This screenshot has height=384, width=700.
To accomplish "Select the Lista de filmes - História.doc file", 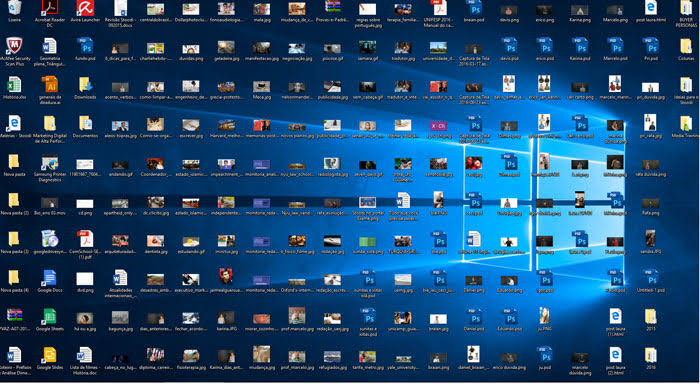I will tap(85, 356).
